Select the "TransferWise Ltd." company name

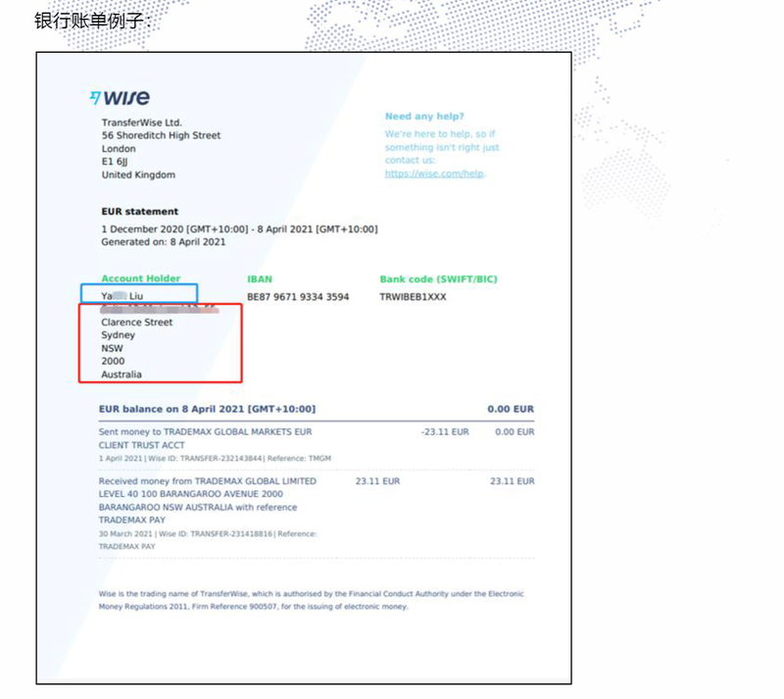tap(142, 123)
